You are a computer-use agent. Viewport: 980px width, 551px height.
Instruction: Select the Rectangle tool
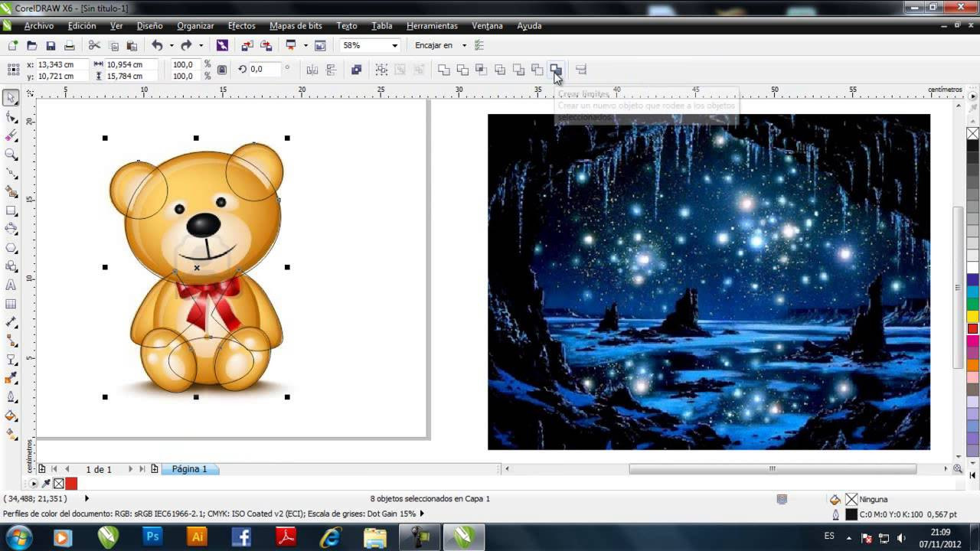pos(11,210)
